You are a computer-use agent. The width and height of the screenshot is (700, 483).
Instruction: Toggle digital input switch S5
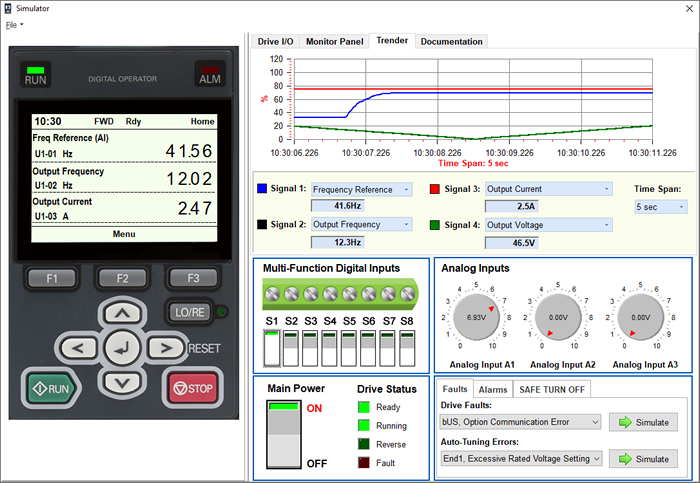coord(348,348)
